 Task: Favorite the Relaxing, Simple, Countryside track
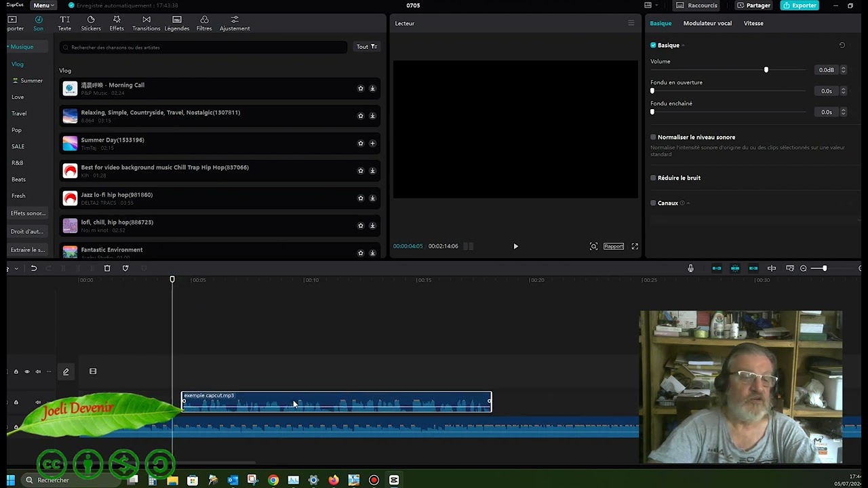coord(361,116)
